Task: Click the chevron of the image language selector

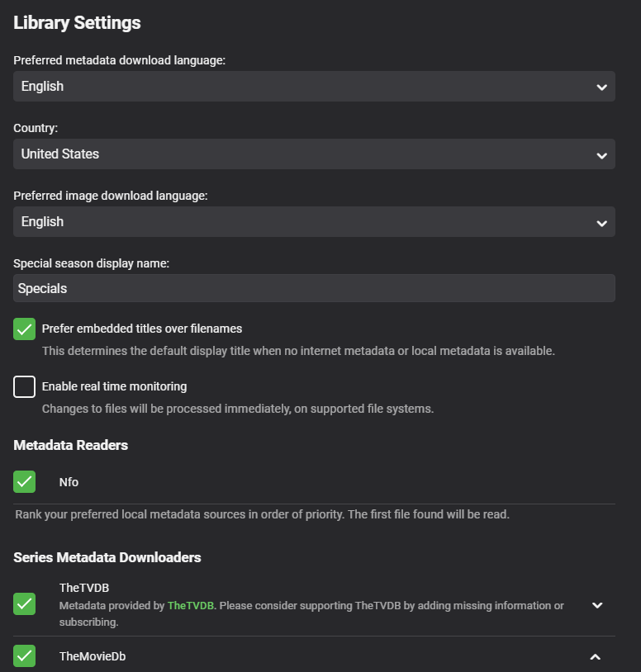Action: 601,222
